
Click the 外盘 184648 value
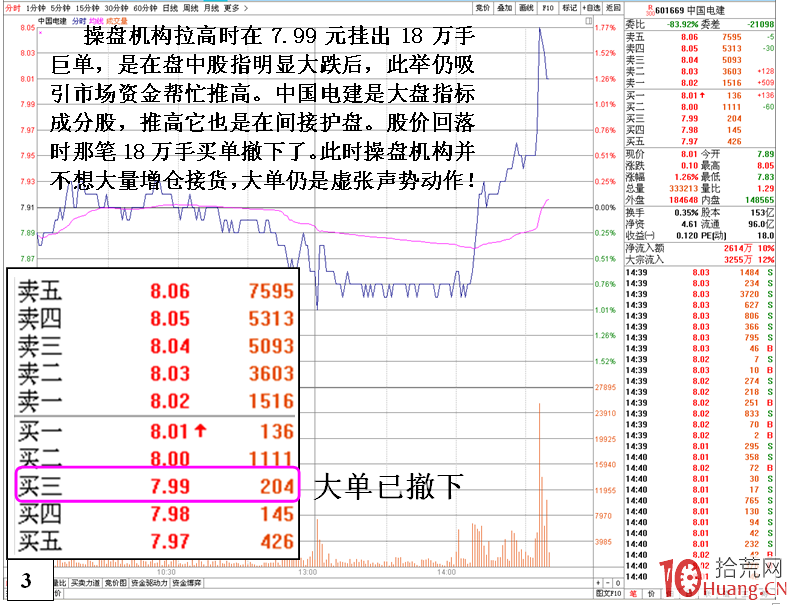click(684, 200)
